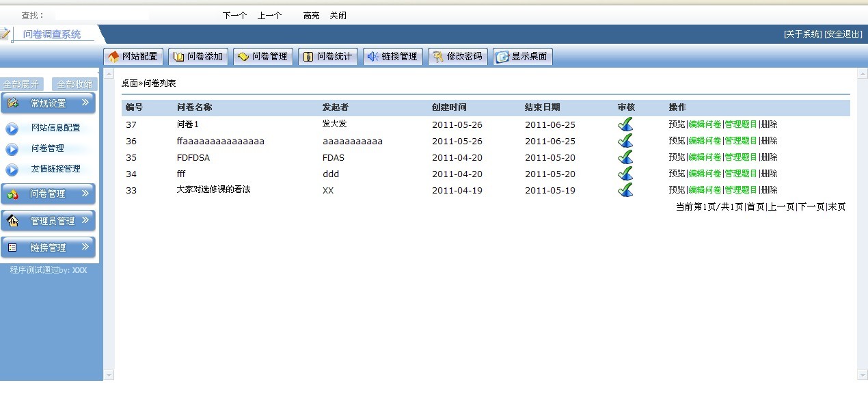Click the audit checkmark for row 37
The image size is (868, 400).
click(625, 124)
